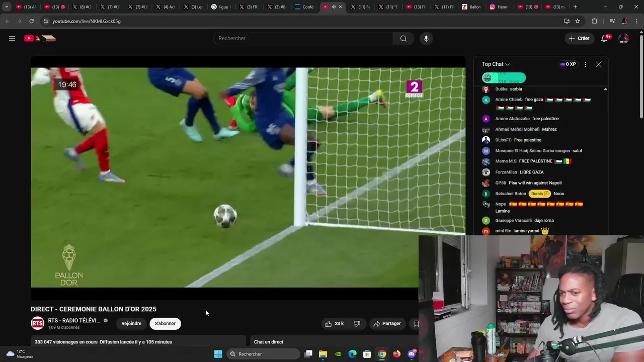
Task: Reload the page in Chrome
Action: coord(31,21)
